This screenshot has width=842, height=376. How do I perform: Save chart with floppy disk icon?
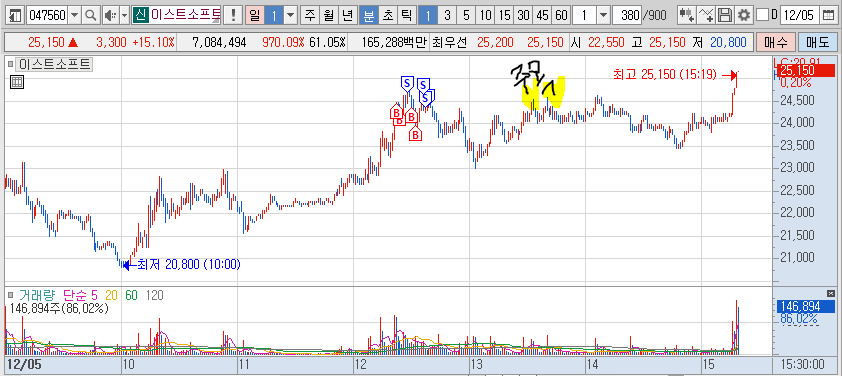(725, 15)
